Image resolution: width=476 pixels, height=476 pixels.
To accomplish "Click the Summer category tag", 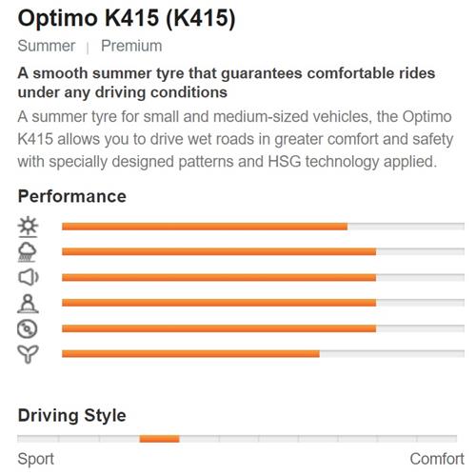I will tap(47, 46).
